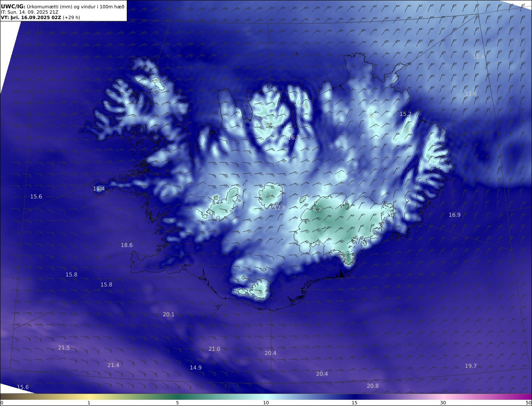Click the colorbar tick label 30
The image size is (532, 406).
(x=443, y=403)
